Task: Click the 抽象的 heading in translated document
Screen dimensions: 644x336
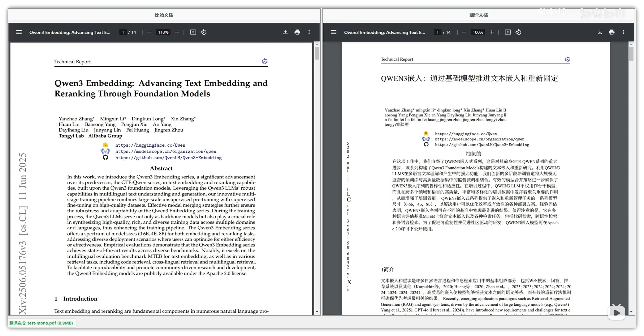Action: pyautogui.click(x=473, y=154)
